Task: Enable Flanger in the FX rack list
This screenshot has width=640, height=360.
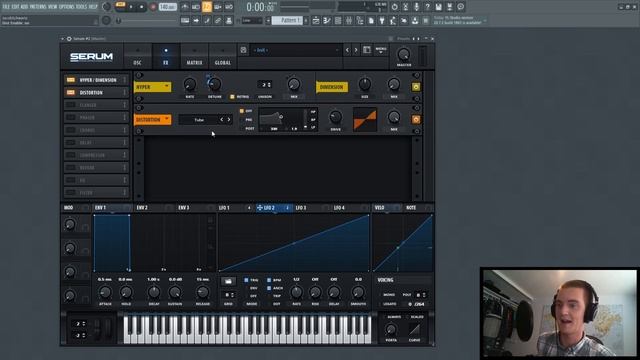Action: 71,105
